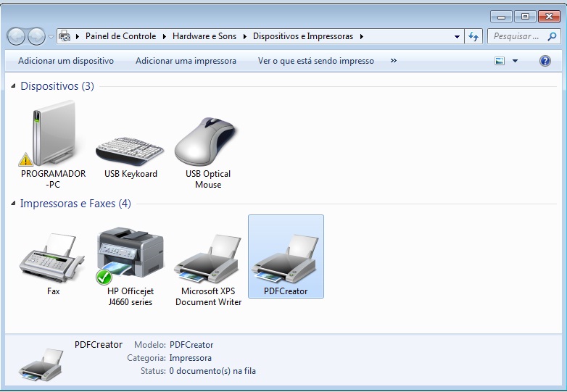Navigate to Hardware e Sons breadcrumb

(x=204, y=36)
